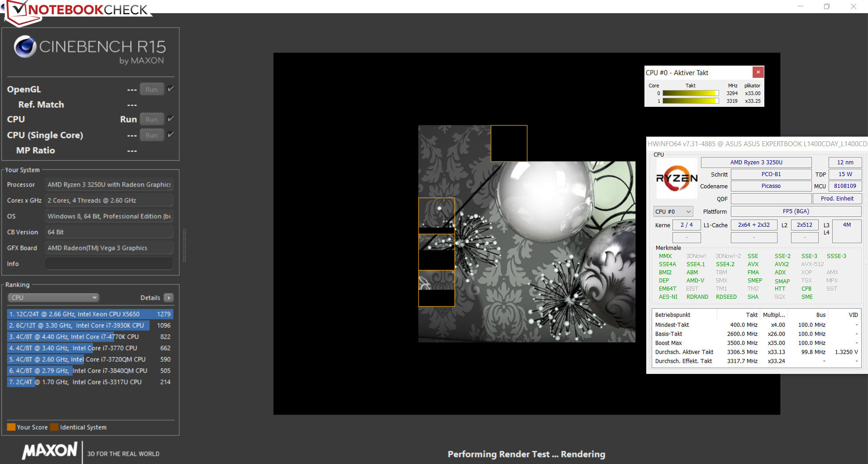Click the AMD Ryzen 3 3250U name field

click(756, 163)
